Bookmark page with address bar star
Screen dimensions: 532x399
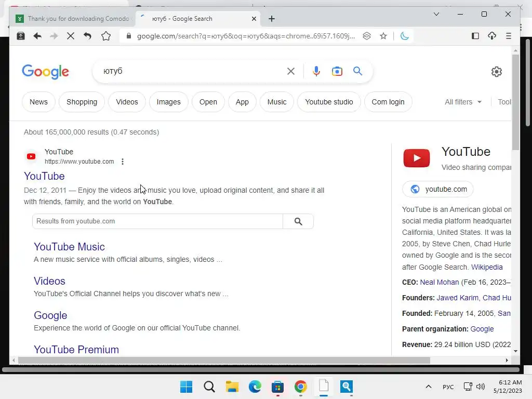point(383,36)
